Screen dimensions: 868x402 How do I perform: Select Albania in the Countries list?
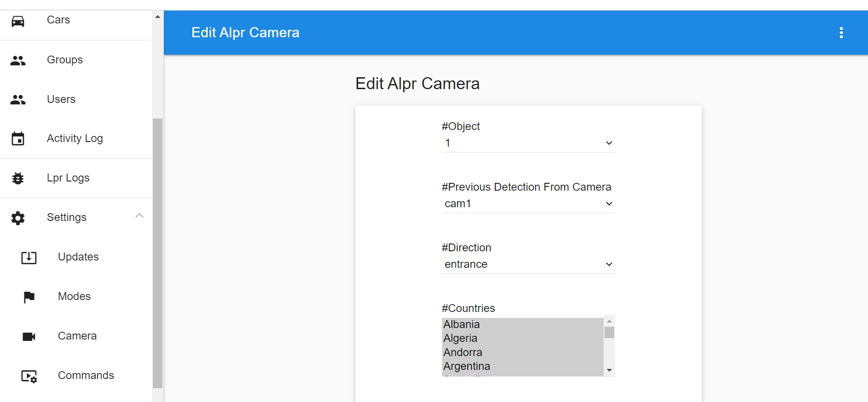pos(523,324)
